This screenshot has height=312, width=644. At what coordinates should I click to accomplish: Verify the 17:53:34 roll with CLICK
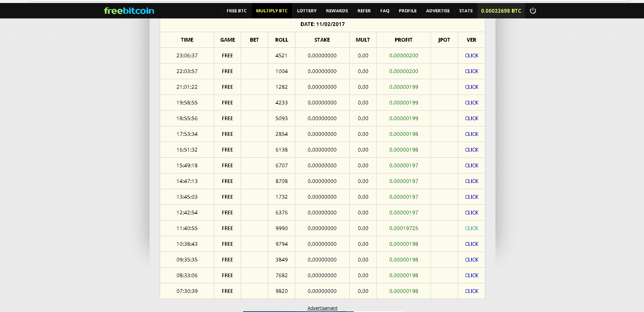click(x=472, y=134)
